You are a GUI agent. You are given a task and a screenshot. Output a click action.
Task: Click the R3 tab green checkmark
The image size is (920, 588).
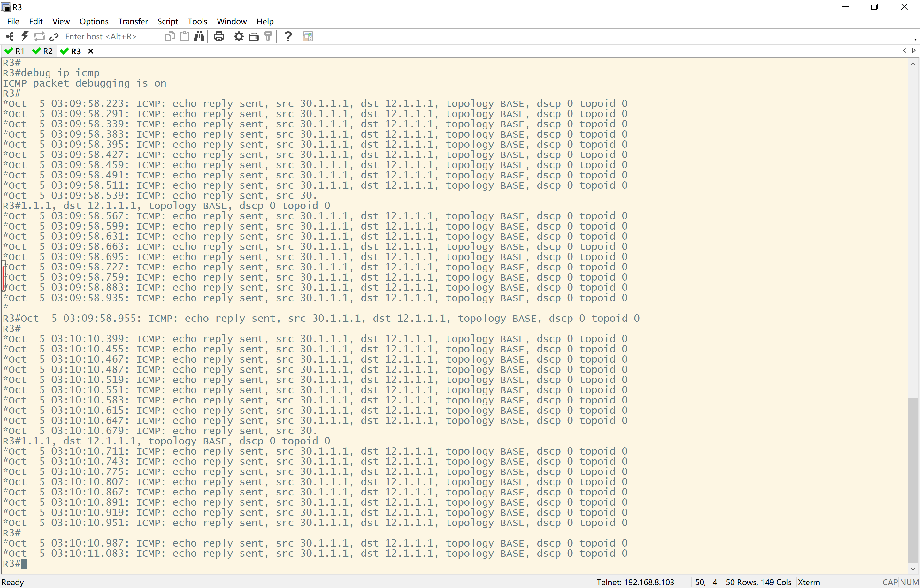coord(65,51)
